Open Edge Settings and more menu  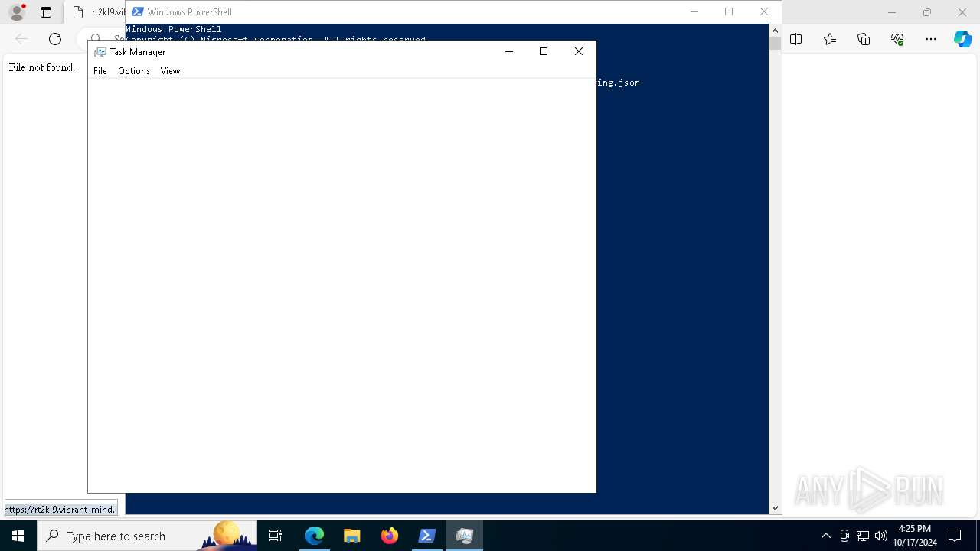click(931, 39)
